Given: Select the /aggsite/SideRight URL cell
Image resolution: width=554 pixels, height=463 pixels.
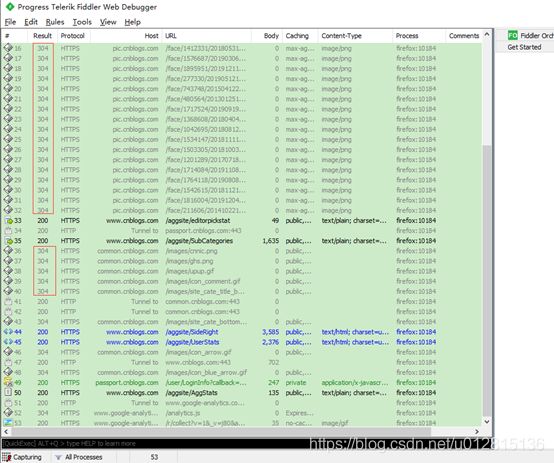Looking at the screenshot, I should tap(192, 332).
